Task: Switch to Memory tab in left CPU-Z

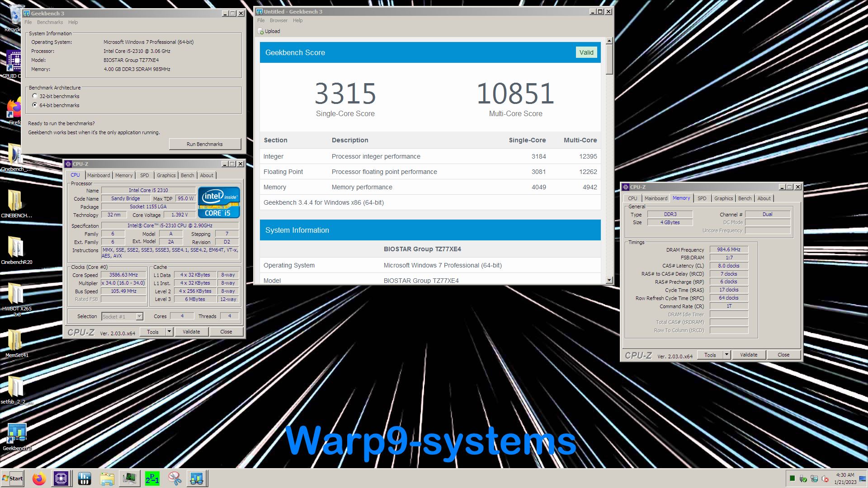Action: click(124, 175)
